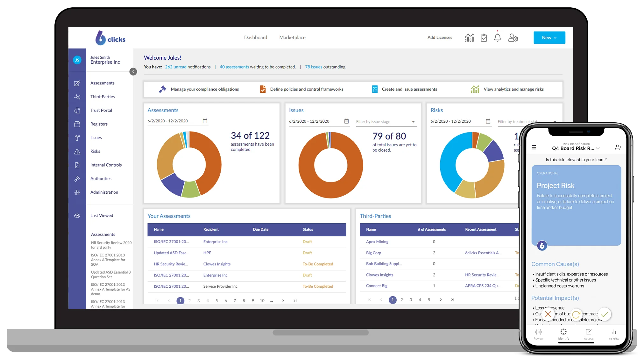The image size is (644, 360).
Task: Click the JS user avatar
Action: tap(77, 60)
